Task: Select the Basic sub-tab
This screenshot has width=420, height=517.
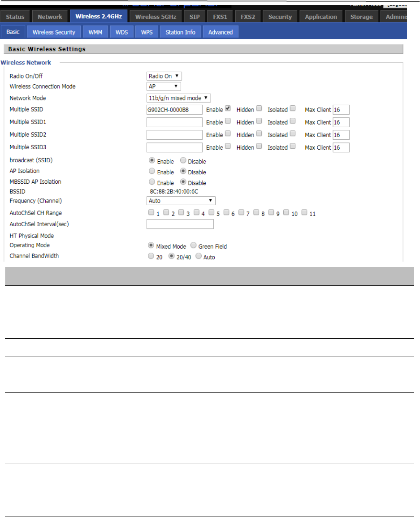Action: click(x=13, y=32)
